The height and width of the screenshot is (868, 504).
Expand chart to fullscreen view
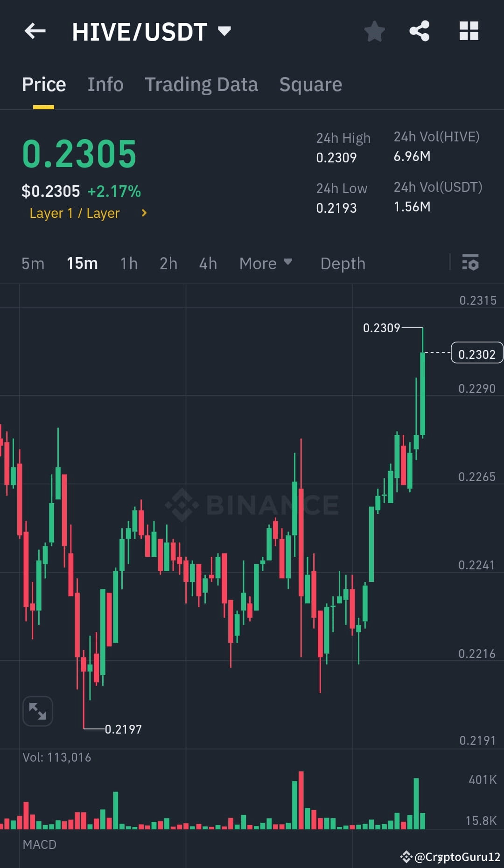coord(37,710)
